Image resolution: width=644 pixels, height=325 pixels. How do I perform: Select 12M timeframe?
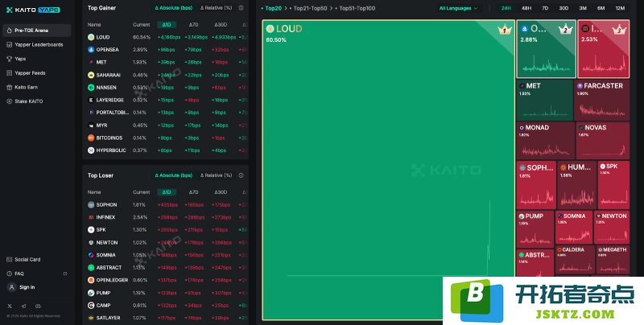(x=620, y=8)
